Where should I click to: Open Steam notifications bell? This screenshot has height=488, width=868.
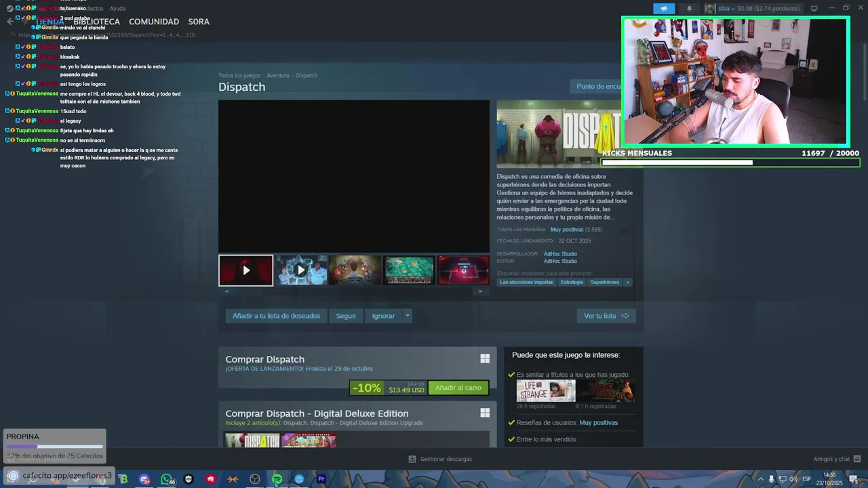690,9
